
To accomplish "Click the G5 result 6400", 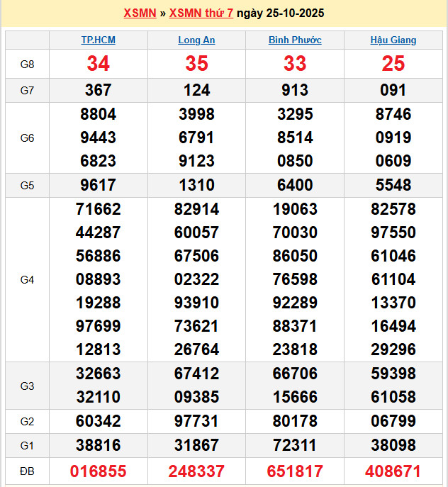I will pos(295,185).
